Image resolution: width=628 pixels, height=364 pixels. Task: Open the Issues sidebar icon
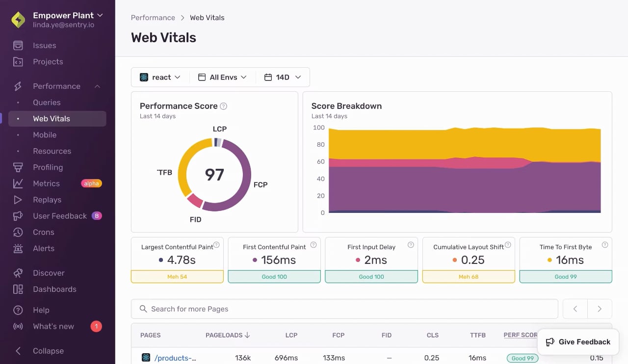click(18, 46)
